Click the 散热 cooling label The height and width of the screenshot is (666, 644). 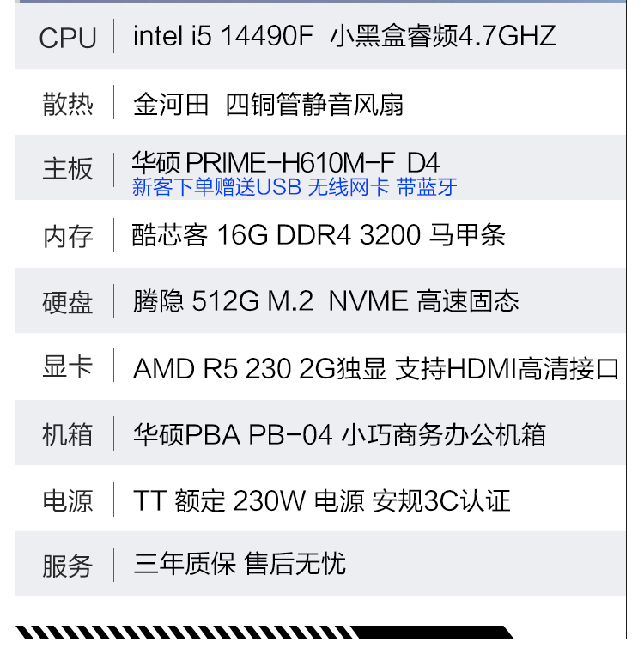(68, 105)
